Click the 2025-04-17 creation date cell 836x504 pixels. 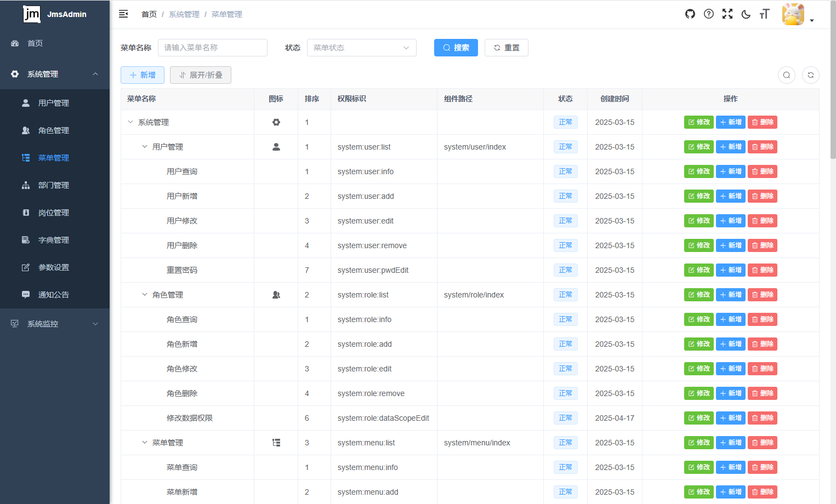(x=615, y=418)
